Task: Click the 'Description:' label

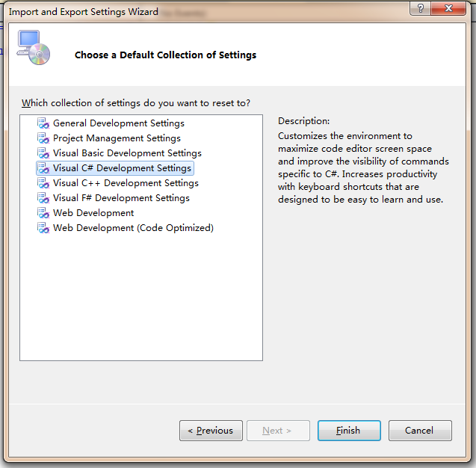Action: 303,121
